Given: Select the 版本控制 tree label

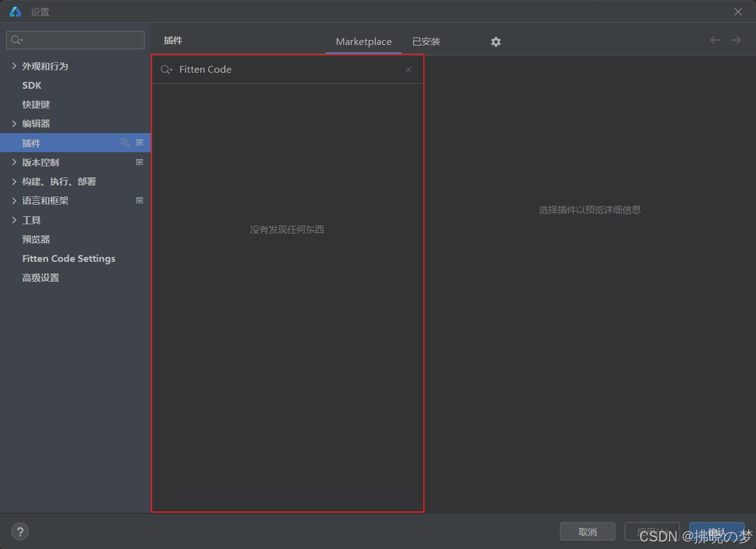Looking at the screenshot, I should click(x=41, y=162).
